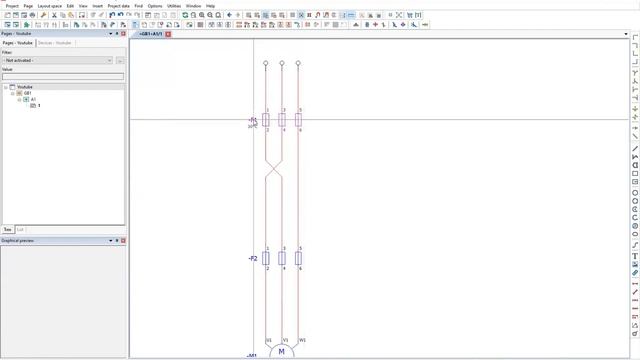Select page 1 in the tree
The height and width of the screenshot is (360, 640).
click(39, 106)
